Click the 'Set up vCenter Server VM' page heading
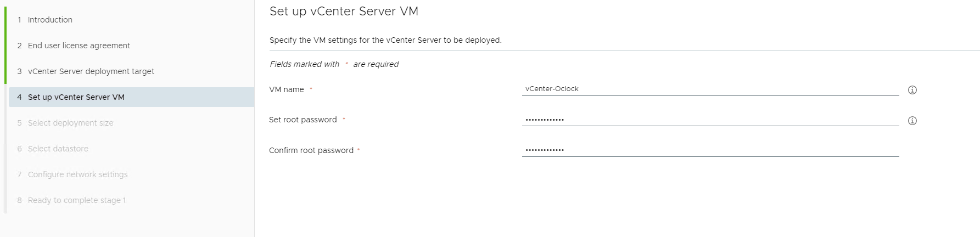Image resolution: width=980 pixels, height=237 pixels. pyautogui.click(x=344, y=12)
